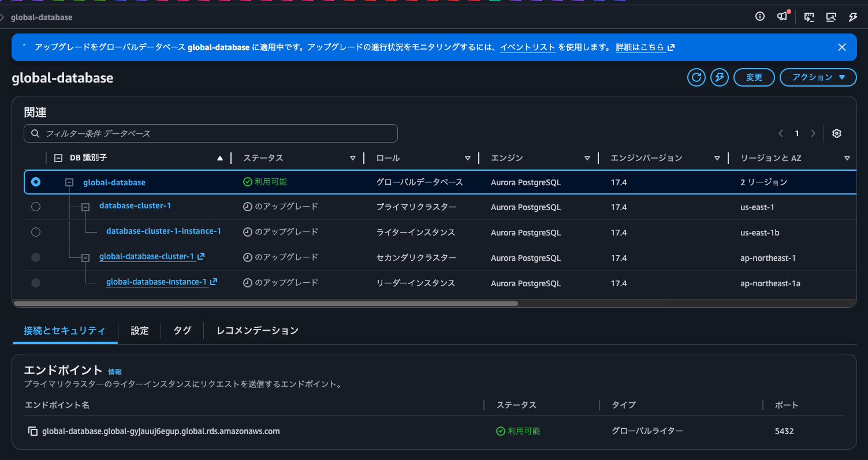Viewport: 868px width, 460px height.
Task: Click the circled lightning action icon
Action: pos(719,77)
